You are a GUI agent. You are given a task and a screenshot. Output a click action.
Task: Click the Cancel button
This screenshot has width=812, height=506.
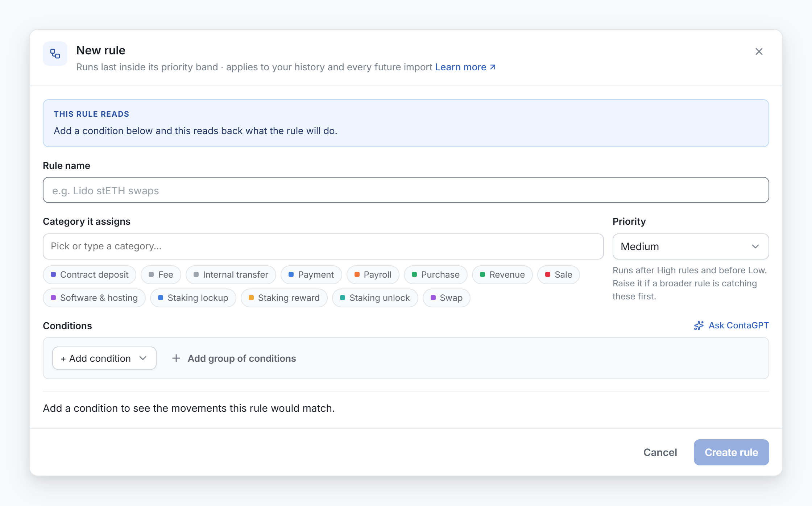pos(660,452)
